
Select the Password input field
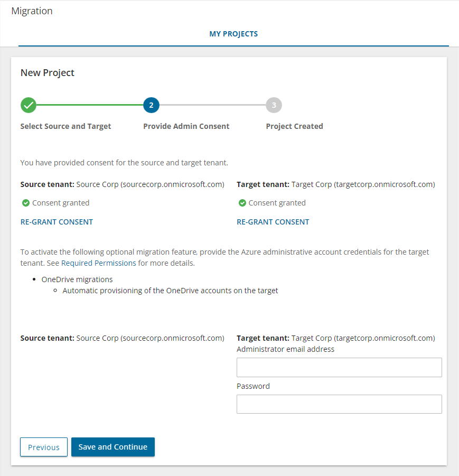click(x=339, y=404)
